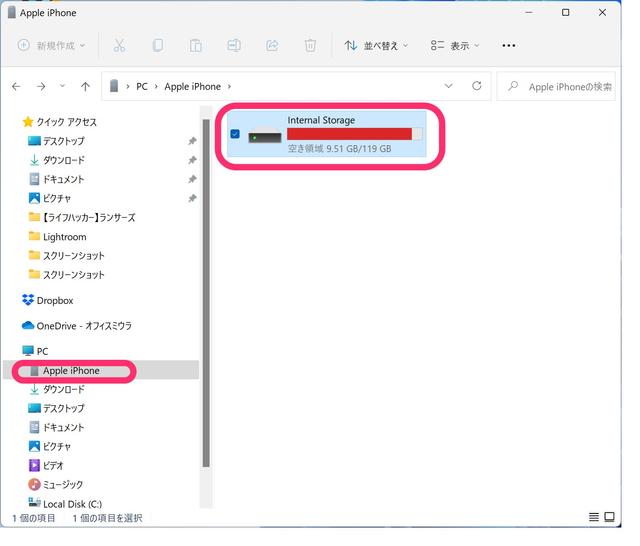Click PC in the address breadcrumb

coord(142,87)
